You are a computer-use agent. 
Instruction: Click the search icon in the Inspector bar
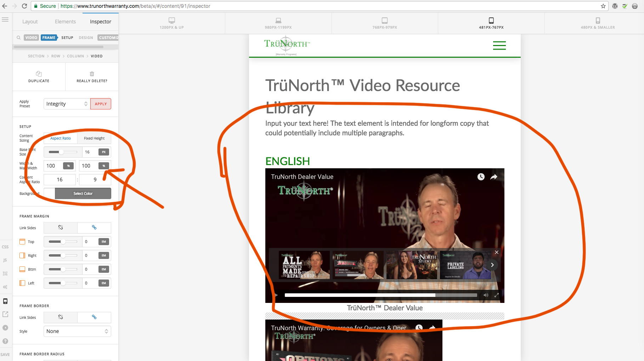(x=18, y=38)
